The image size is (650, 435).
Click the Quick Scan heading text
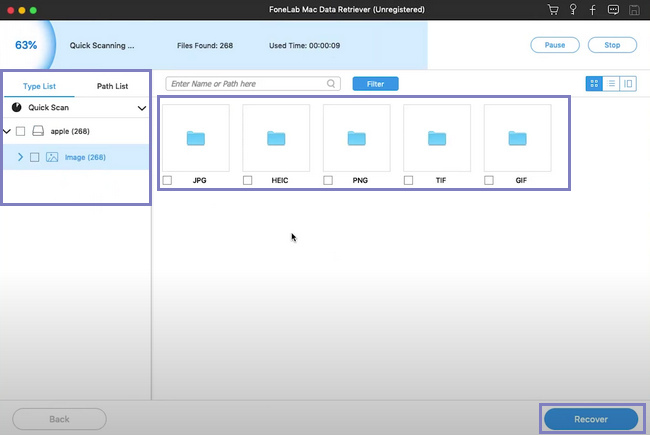[49, 107]
